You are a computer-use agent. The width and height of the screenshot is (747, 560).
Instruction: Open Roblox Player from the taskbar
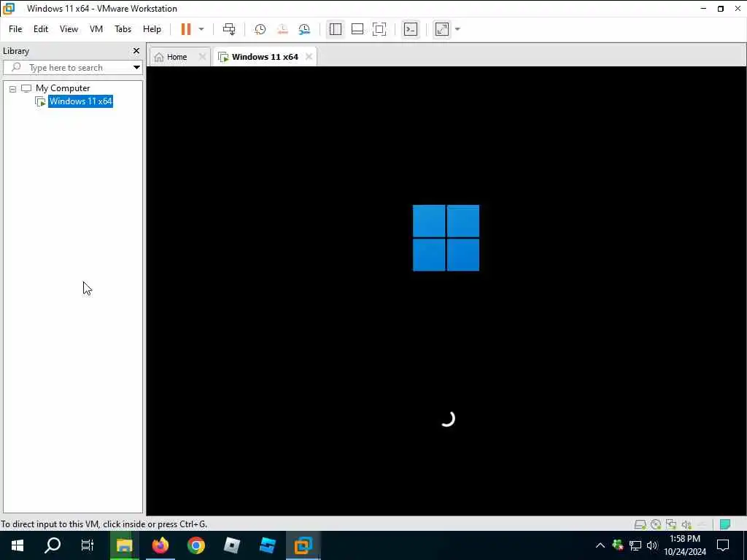[231, 545]
